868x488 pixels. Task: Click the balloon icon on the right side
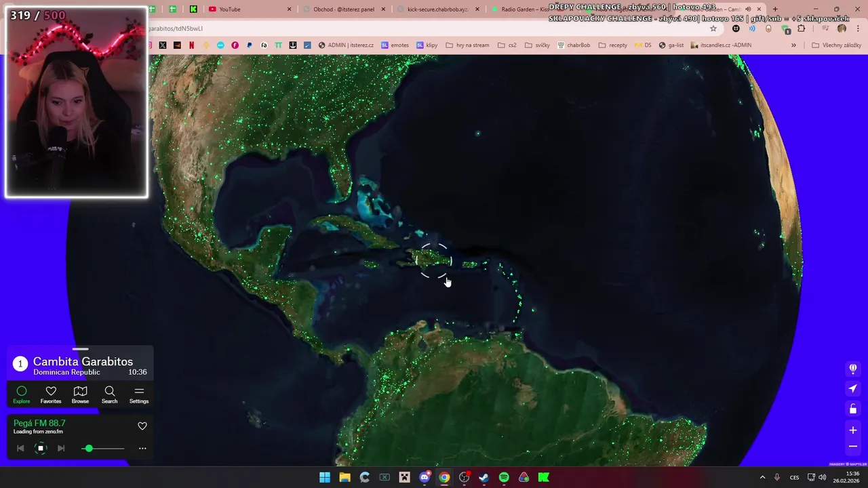(x=853, y=369)
